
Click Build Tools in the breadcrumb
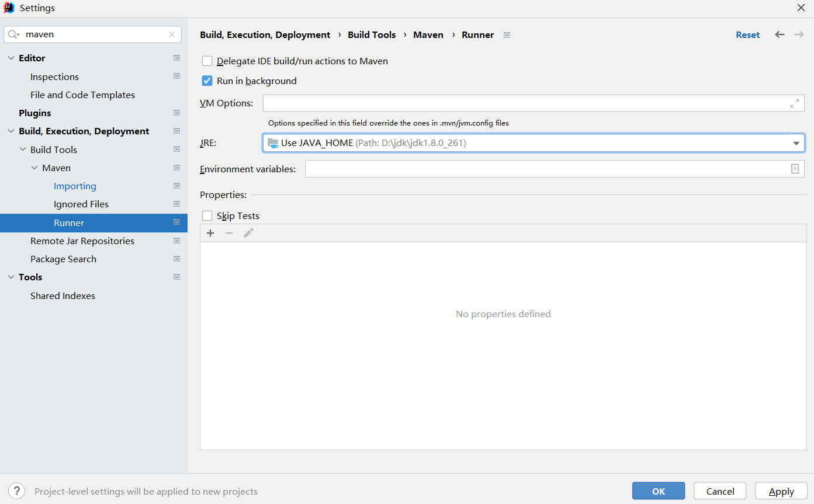[x=372, y=35]
